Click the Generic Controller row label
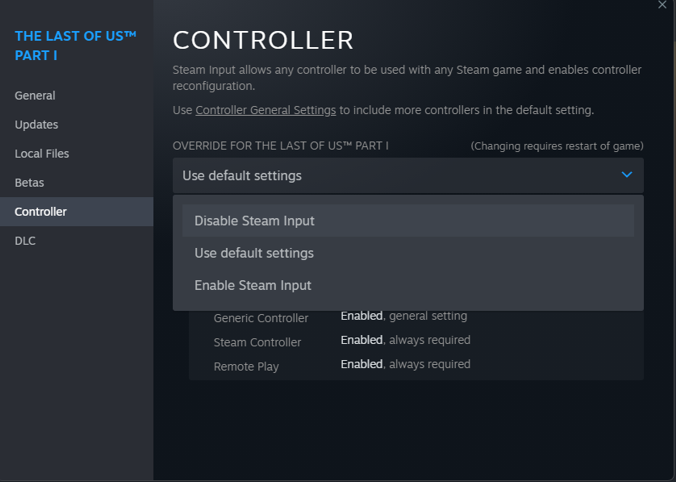 (x=261, y=318)
